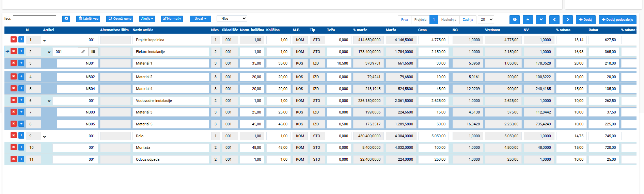Click blue plus button on row 6
The height and width of the screenshot is (194, 644).
click(x=21, y=100)
